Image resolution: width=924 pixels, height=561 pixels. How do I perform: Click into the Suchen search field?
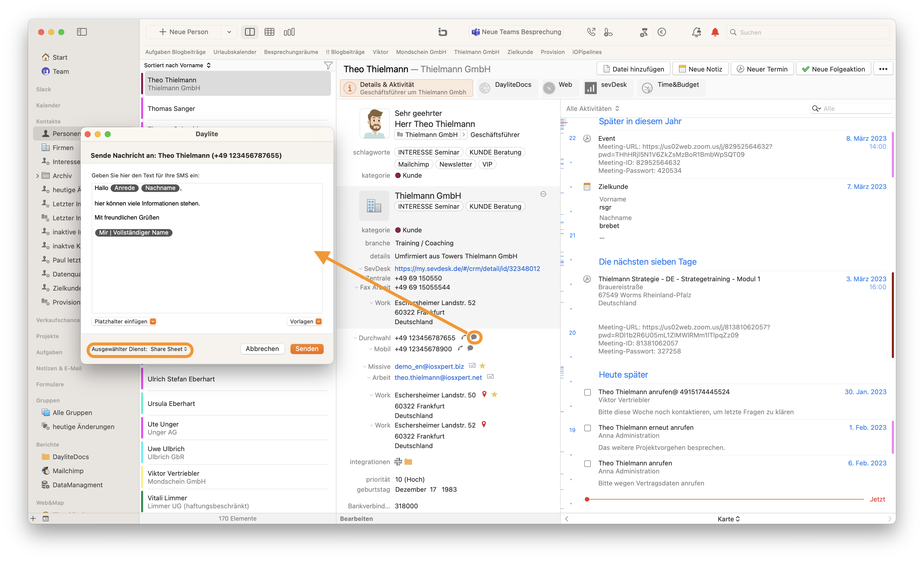coord(808,32)
